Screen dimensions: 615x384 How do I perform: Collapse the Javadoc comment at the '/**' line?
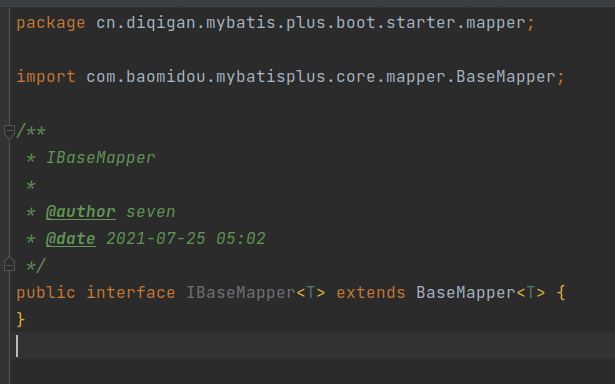coord(9,131)
